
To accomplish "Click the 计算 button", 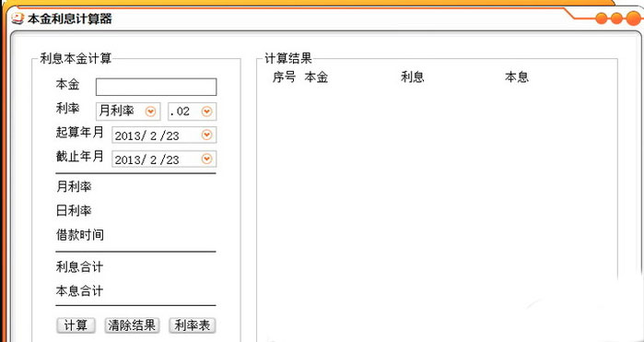I will pos(76,325).
